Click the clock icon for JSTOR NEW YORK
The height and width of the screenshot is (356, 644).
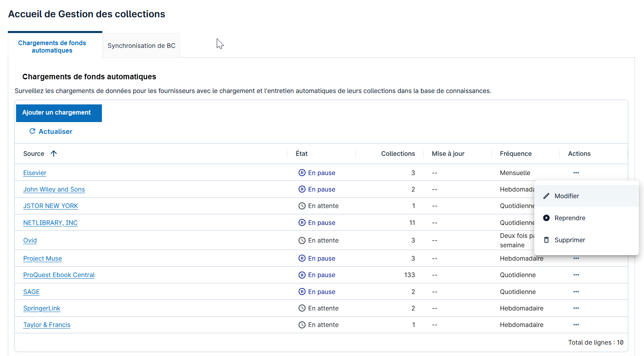click(x=302, y=206)
